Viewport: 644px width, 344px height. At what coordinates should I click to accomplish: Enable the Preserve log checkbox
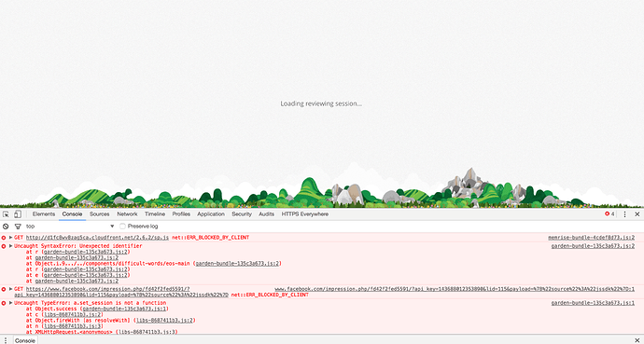click(x=122, y=227)
